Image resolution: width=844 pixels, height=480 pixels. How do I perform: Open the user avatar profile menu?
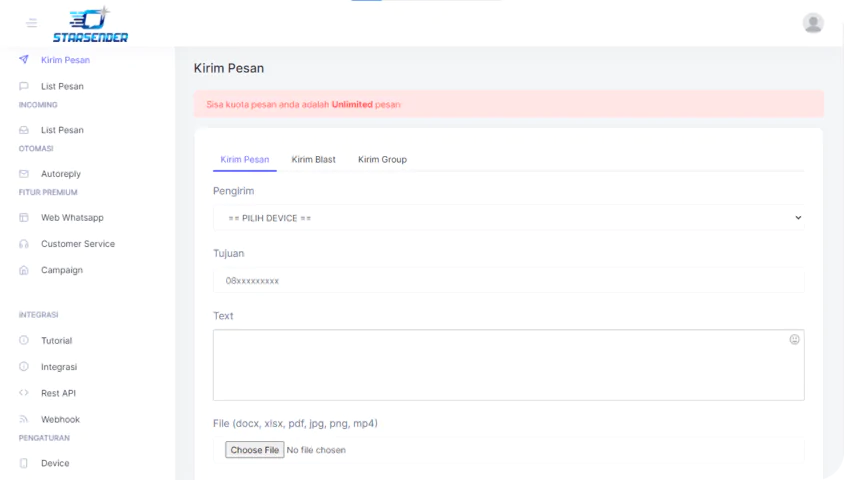(813, 23)
